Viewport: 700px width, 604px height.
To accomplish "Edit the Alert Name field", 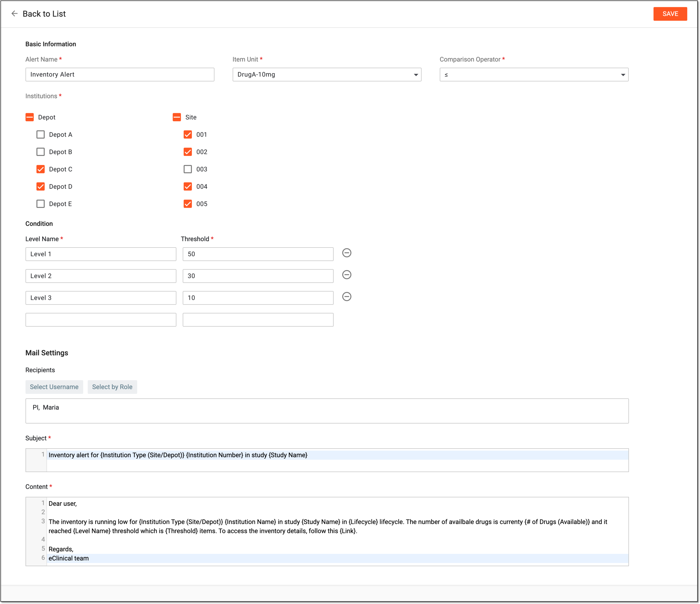I will (x=120, y=75).
